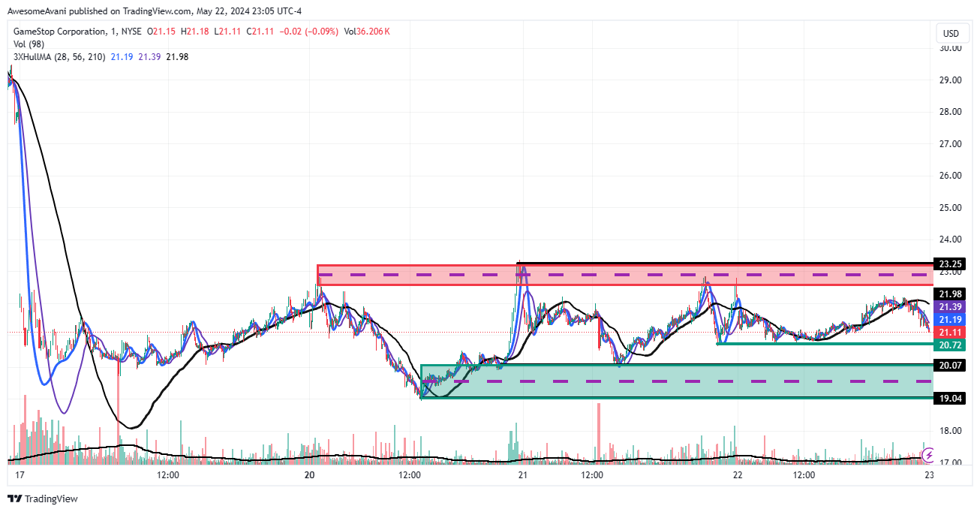Image resolution: width=980 pixels, height=512 pixels.
Task: Click the TradingView logo at bottom
Action: [x=42, y=498]
